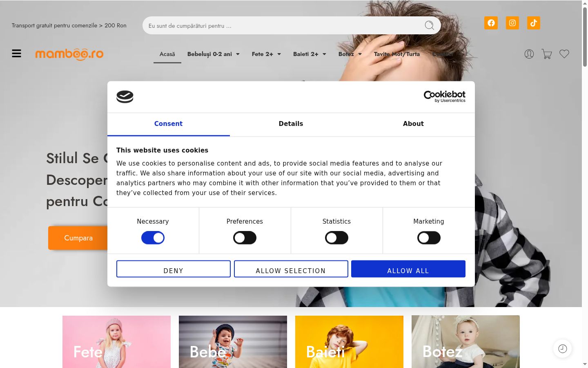Image resolution: width=588 pixels, height=368 pixels.
Task: Click the scrollbar down arrow
Action: pos(585,364)
